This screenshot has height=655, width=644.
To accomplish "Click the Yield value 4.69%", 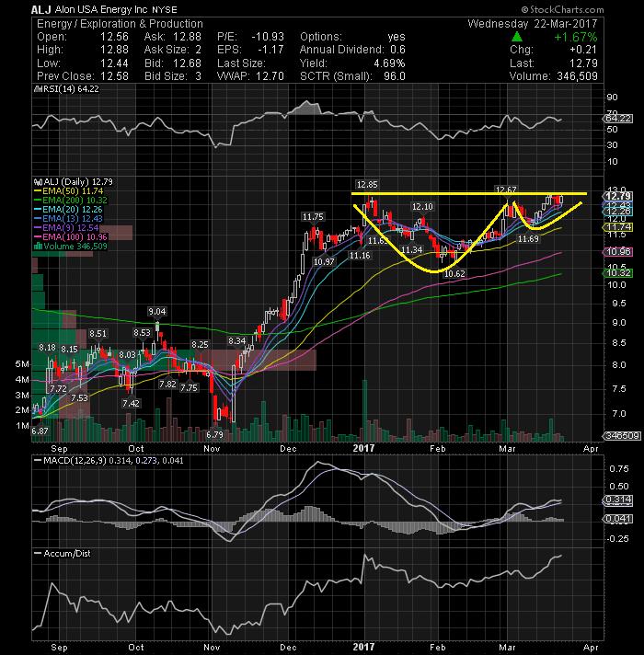I will coord(389,63).
